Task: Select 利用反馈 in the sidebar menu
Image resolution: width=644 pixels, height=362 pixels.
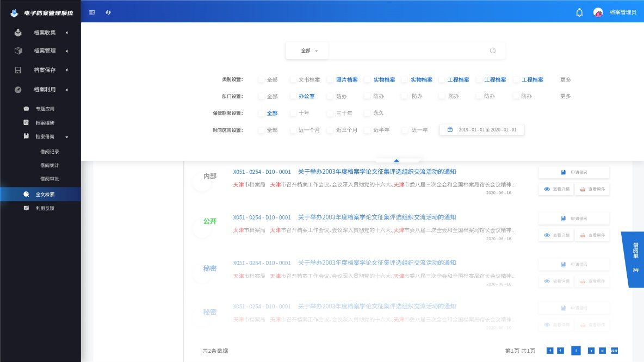Action: [45, 208]
